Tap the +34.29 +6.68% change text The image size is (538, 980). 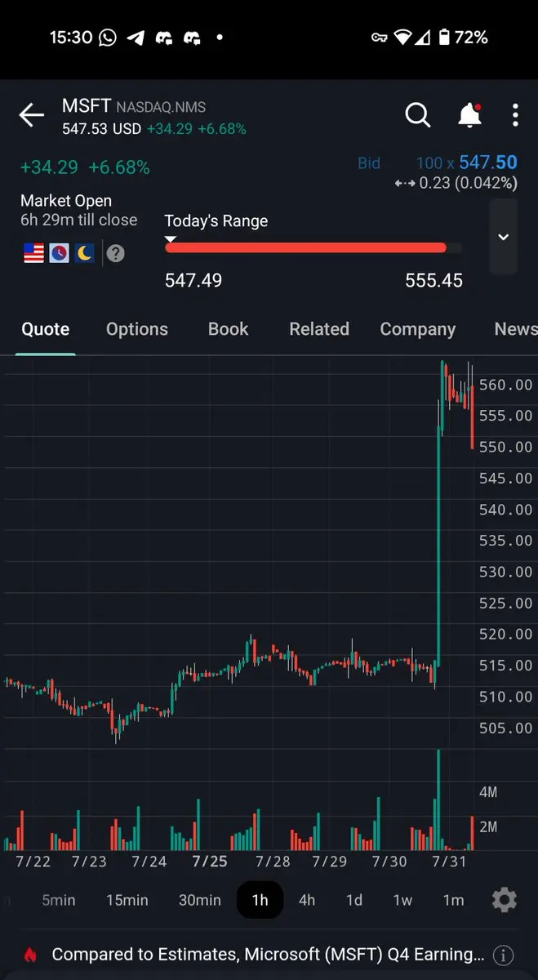[x=85, y=167]
